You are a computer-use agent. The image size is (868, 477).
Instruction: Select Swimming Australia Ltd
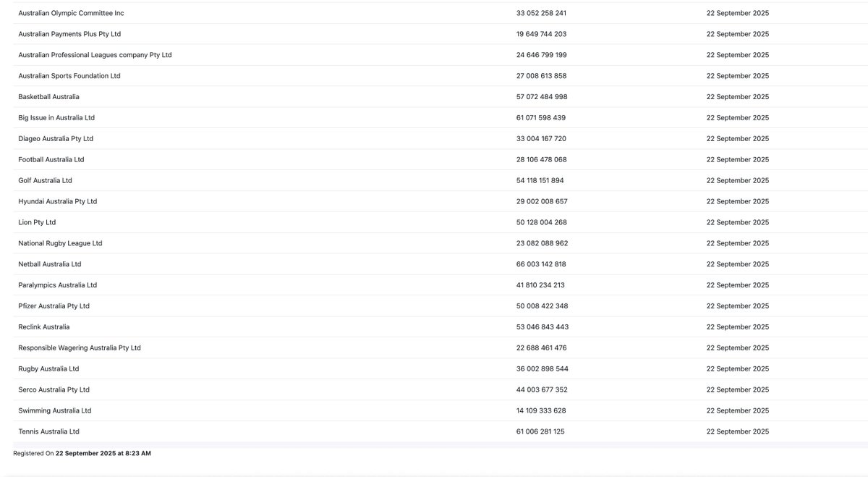(55, 412)
